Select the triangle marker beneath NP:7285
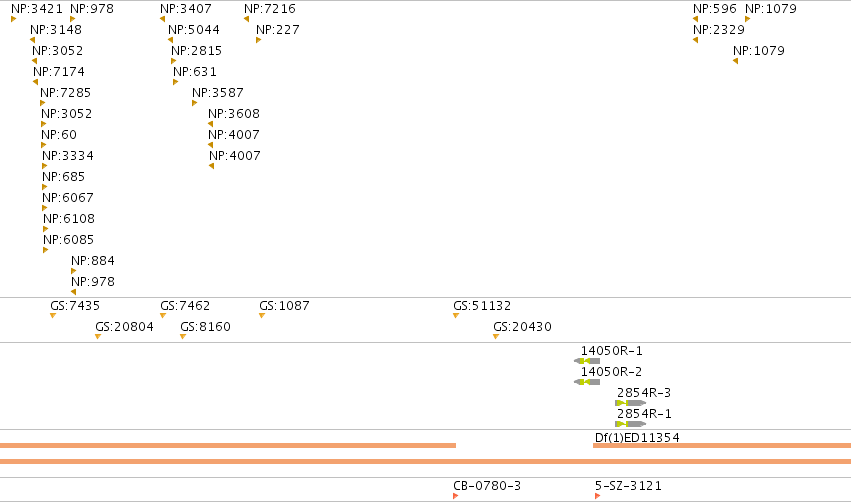This screenshot has height=502, width=851. tap(43, 103)
